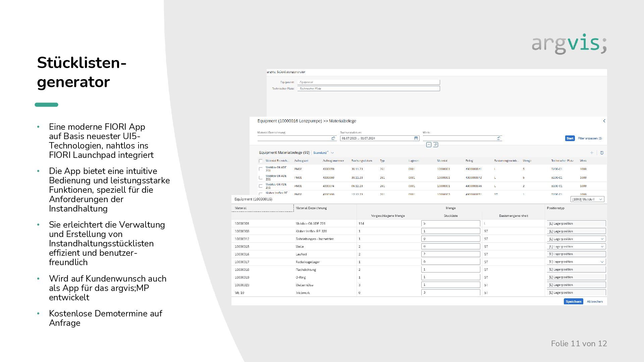Image resolution: width=644 pixels, height=362 pixels.
Task: Click the plus icon above the Materialbelege table
Action: (x=592, y=153)
